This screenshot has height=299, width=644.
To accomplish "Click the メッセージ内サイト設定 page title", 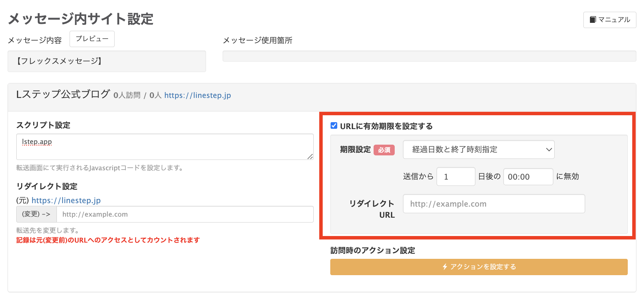I will (81, 19).
